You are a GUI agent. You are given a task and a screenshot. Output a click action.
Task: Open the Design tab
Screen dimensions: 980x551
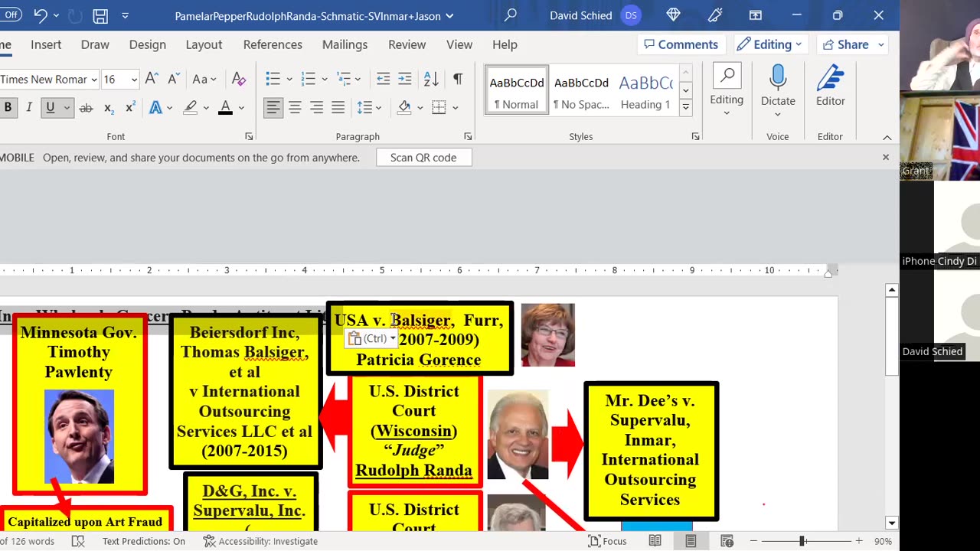coord(148,44)
